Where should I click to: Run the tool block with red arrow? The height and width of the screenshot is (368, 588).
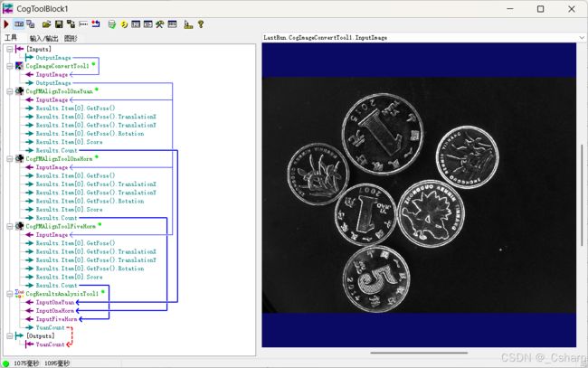point(6,24)
